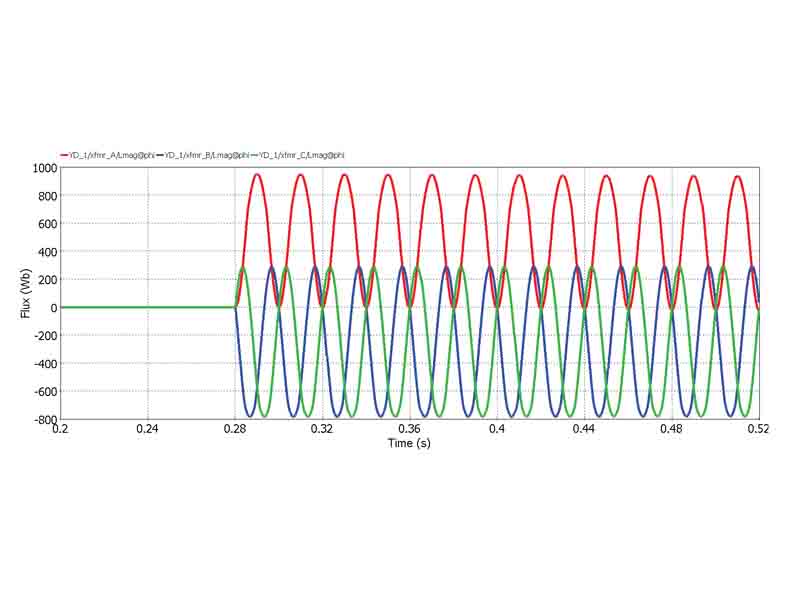The width and height of the screenshot is (792, 612).
Task: Select the YD_1/xfmr_A/Lmag@phi legend label
Action: [x=112, y=155]
